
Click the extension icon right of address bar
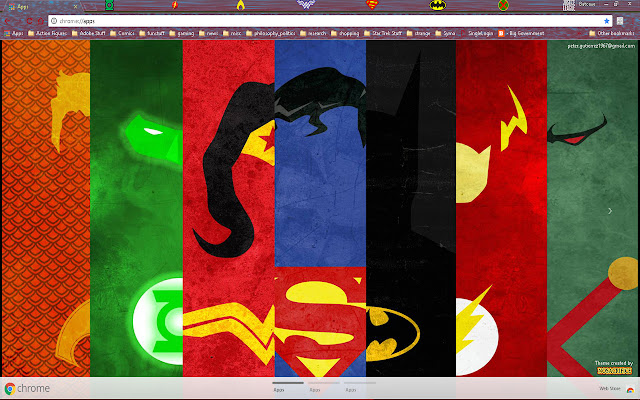620,21
